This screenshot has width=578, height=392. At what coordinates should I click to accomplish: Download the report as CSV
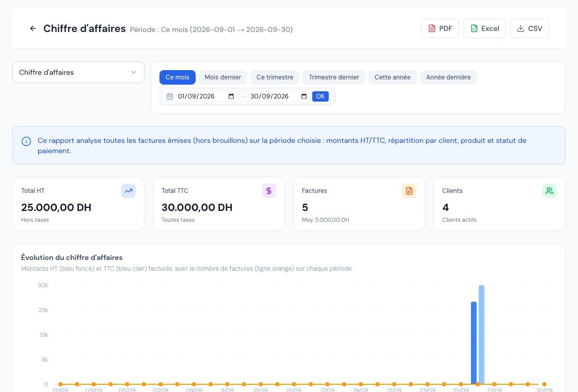click(x=529, y=28)
